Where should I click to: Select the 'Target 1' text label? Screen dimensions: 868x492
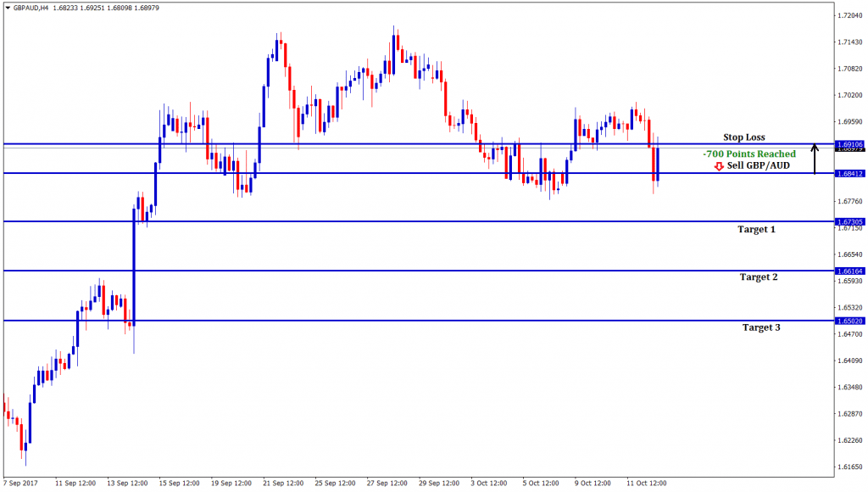pyautogui.click(x=756, y=229)
